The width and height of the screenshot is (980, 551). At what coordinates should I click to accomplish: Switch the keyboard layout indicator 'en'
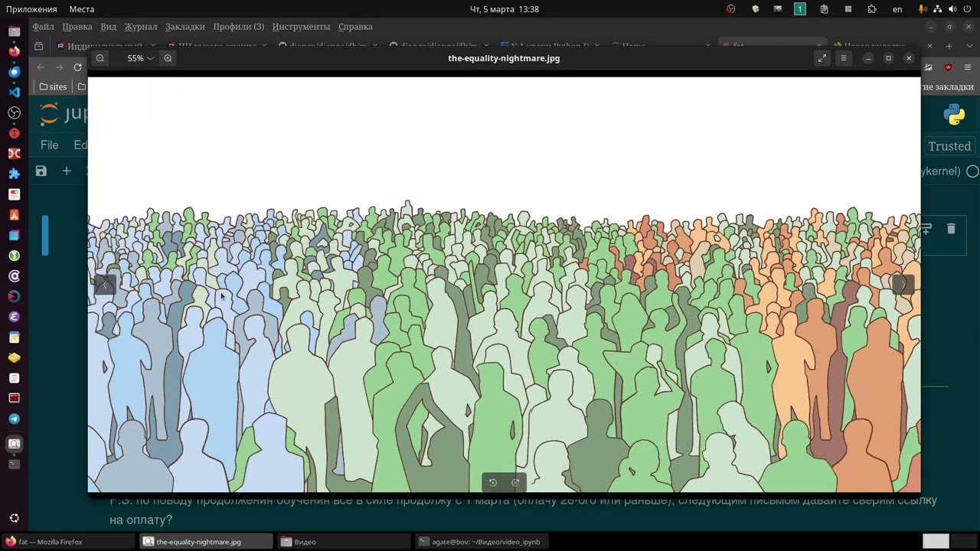point(897,9)
